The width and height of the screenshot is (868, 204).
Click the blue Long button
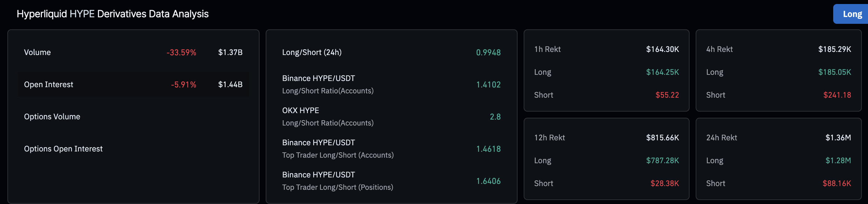tap(852, 14)
